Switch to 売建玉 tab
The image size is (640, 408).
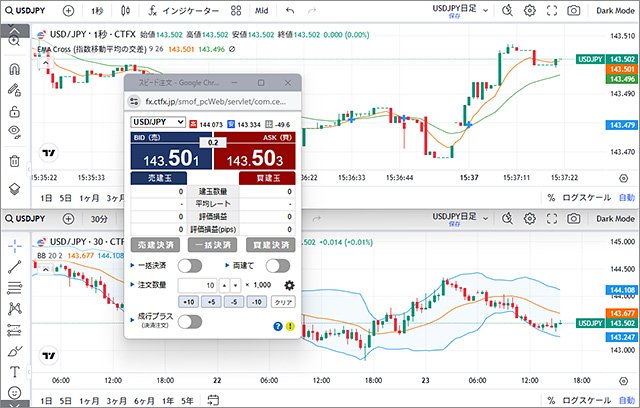[159, 178]
